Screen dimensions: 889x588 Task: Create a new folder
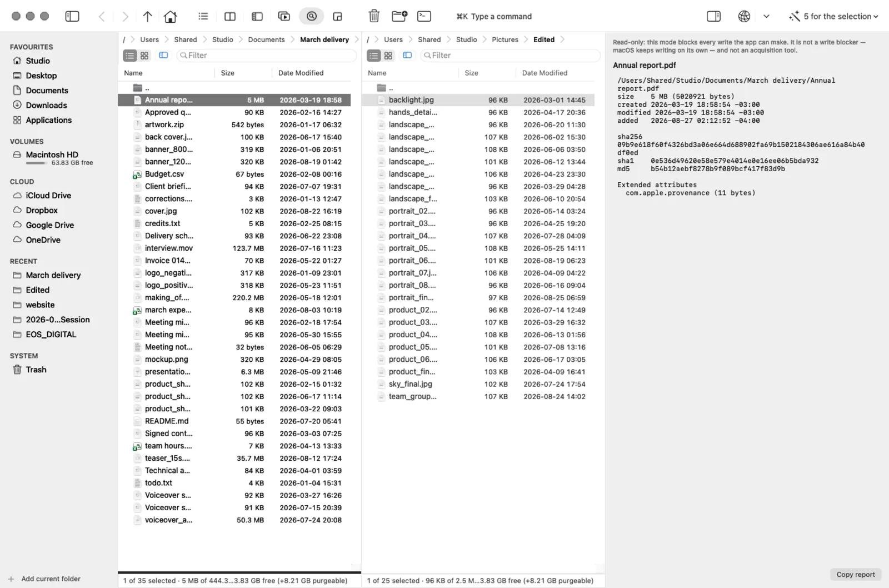click(x=399, y=16)
